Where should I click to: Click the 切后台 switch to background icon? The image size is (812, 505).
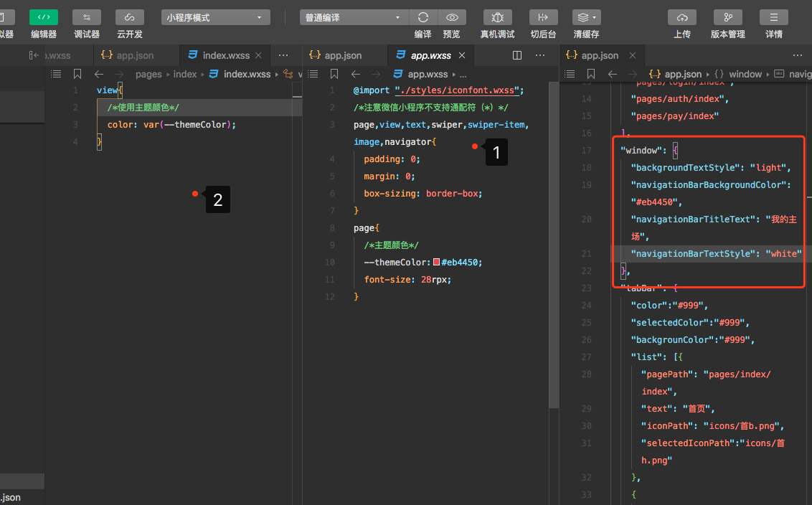(543, 17)
